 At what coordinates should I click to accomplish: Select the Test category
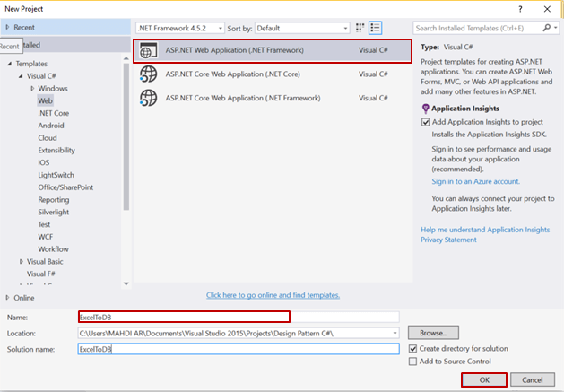(44, 224)
